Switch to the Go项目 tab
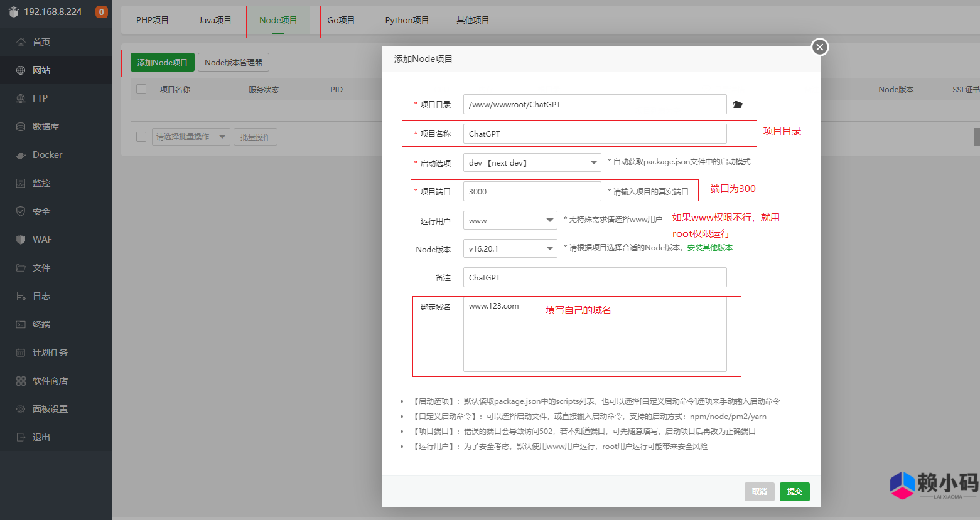Screen dimensions: 980x520 pos(341,19)
